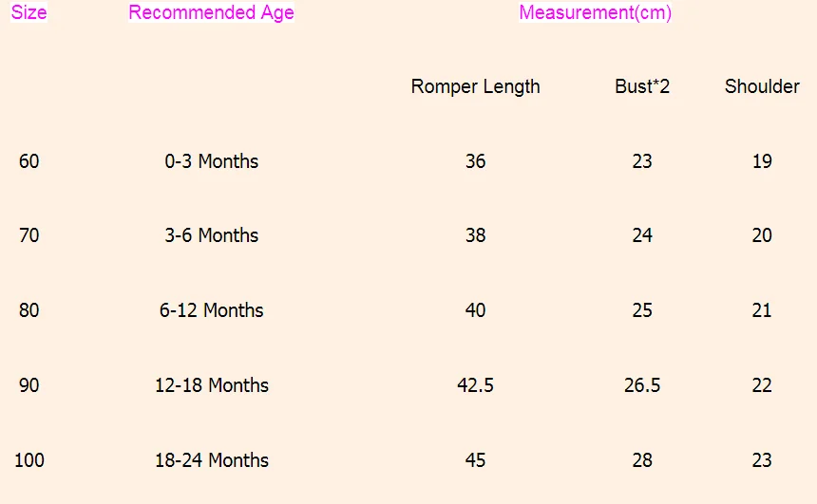Select the Romper Length subheader

pos(475,86)
